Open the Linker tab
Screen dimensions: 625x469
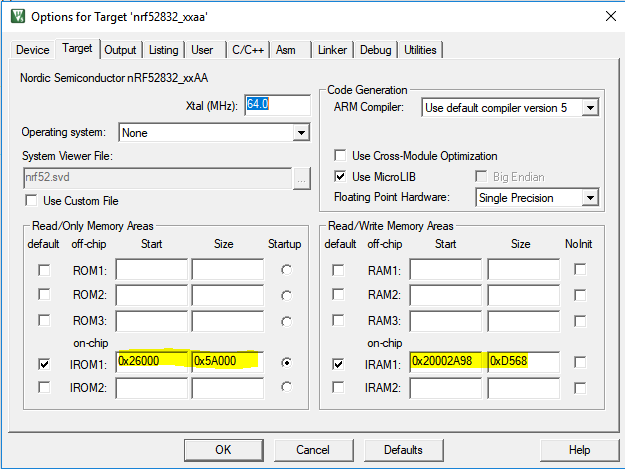point(332,50)
